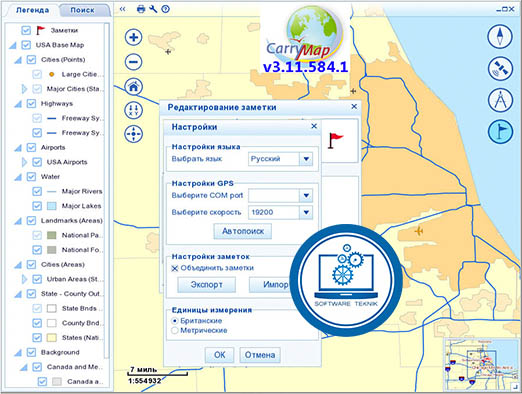Image resolution: width=522 pixels, height=394 pixels.
Task: Click the Canada grey legend symbol
Action: pos(57,382)
